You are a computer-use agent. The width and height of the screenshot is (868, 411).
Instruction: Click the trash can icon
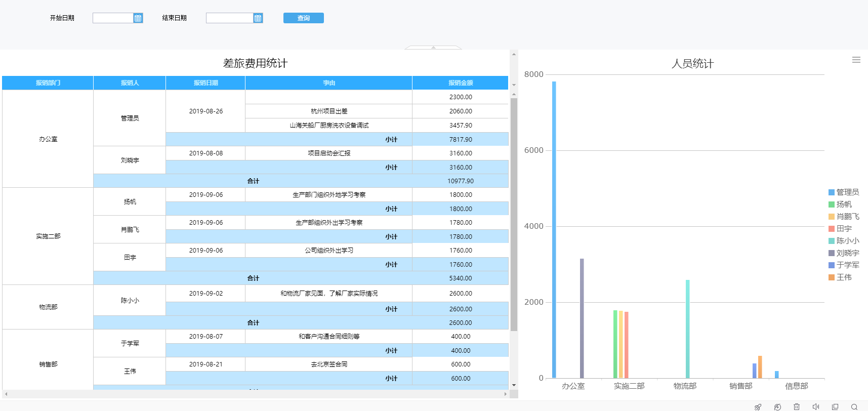point(796,407)
